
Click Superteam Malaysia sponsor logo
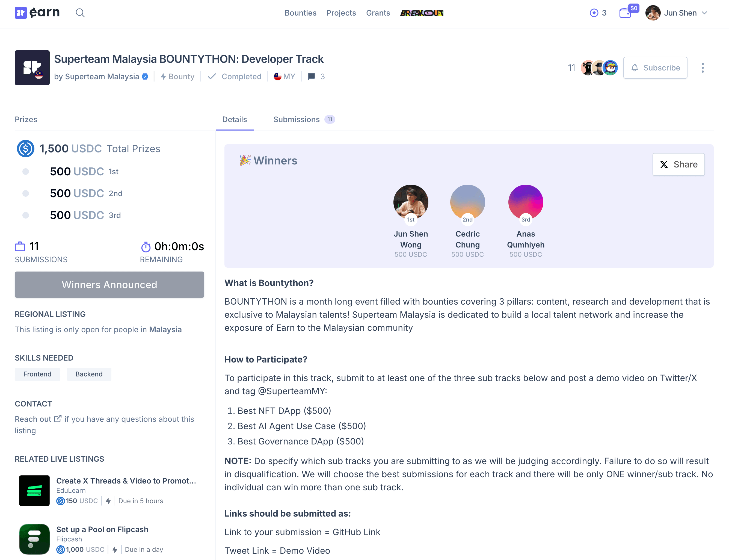coord(32,68)
